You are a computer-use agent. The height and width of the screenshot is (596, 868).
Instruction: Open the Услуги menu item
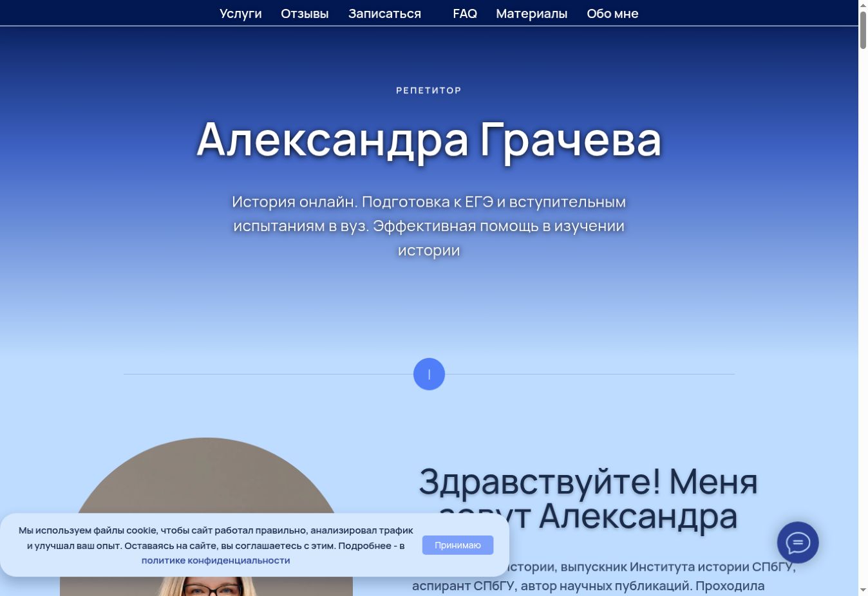pos(241,14)
